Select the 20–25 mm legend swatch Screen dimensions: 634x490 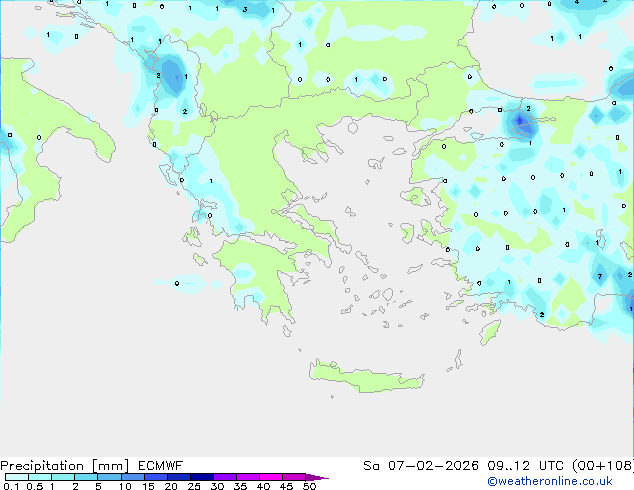(x=179, y=477)
